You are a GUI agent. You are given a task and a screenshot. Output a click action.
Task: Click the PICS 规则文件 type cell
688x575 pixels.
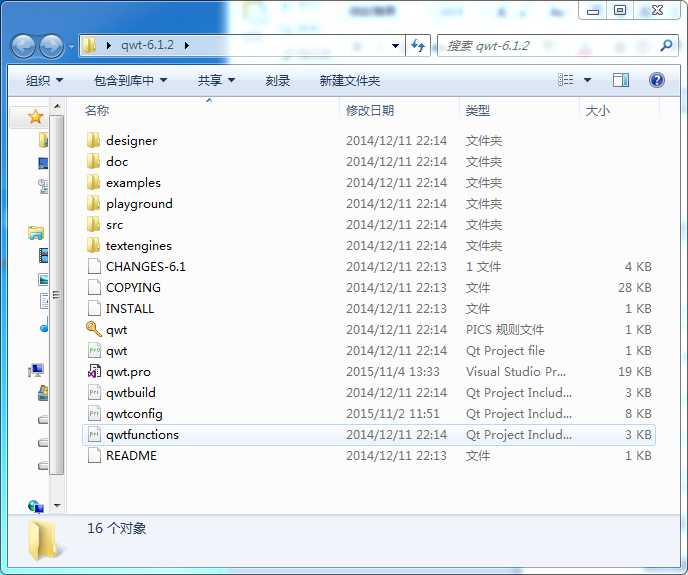pos(505,330)
